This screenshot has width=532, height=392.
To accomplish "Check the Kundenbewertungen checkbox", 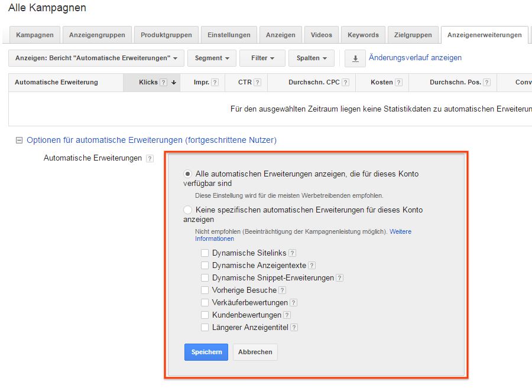I will pyautogui.click(x=205, y=315).
